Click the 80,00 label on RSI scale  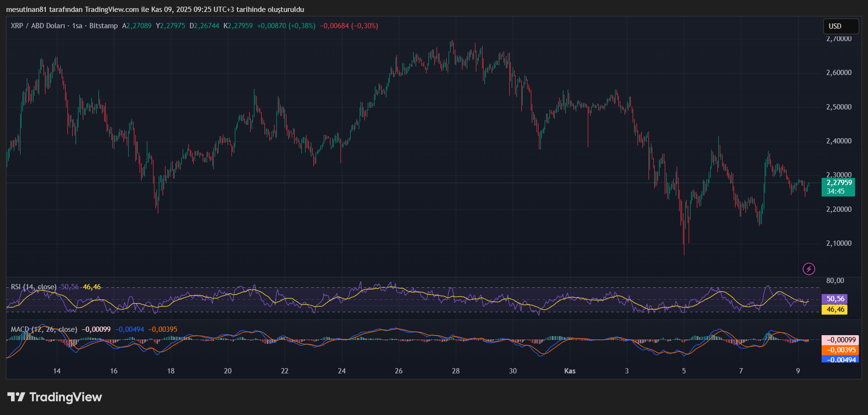point(835,281)
